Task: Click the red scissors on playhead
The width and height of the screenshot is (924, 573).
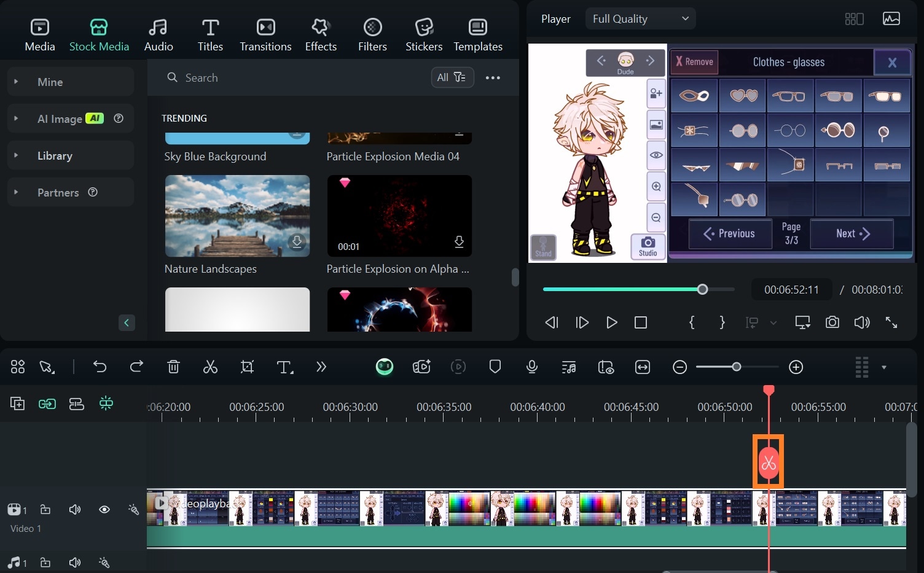Action: [x=769, y=463]
